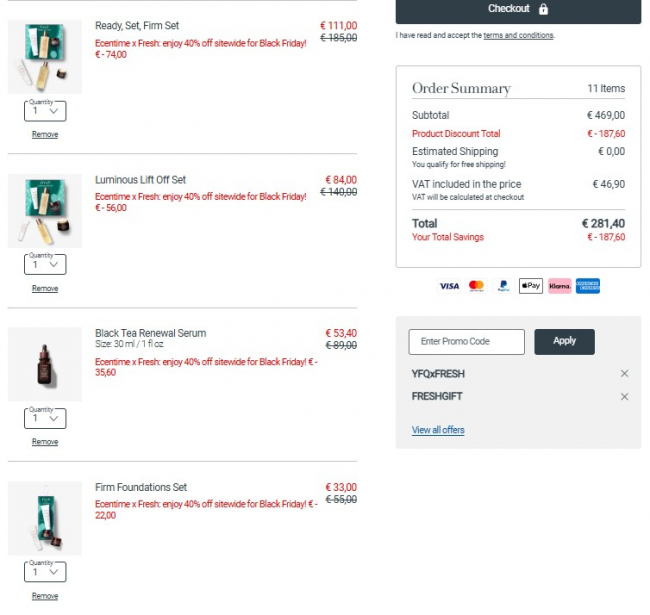The width and height of the screenshot is (650, 615).
Task: Open quantity dropdown for Firm Foundations Set
Action: [x=45, y=572]
